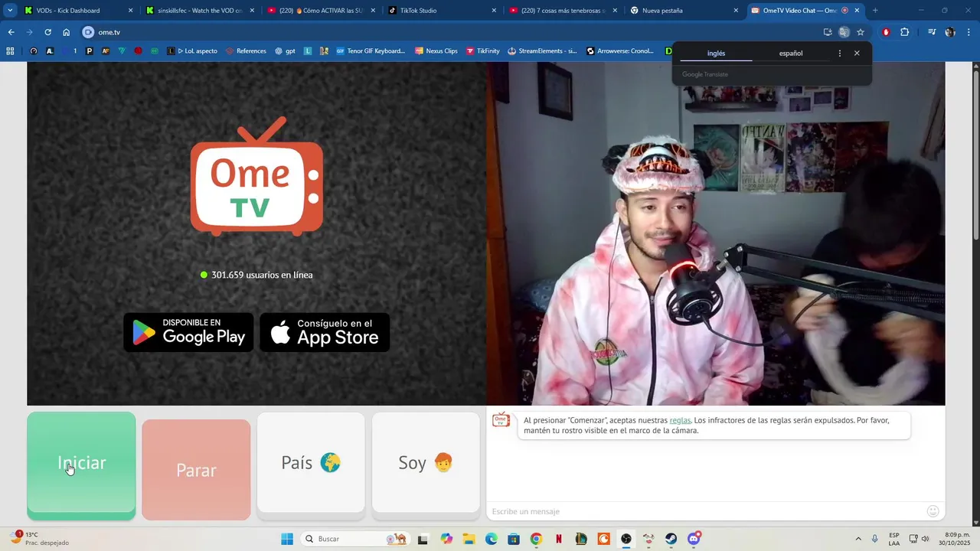Switch to TikTok Studio tab
Screen dimensions: 980x551
point(440,11)
